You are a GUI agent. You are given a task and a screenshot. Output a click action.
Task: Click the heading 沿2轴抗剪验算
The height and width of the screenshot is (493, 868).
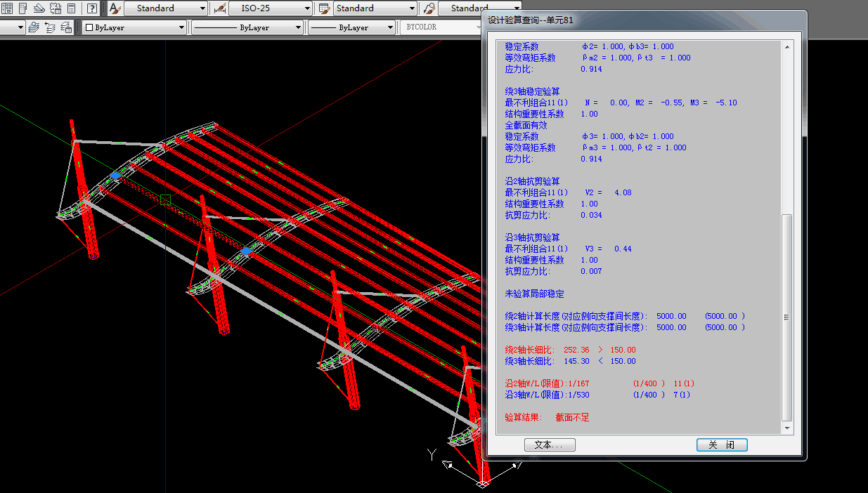pyautogui.click(x=532, y=181)
